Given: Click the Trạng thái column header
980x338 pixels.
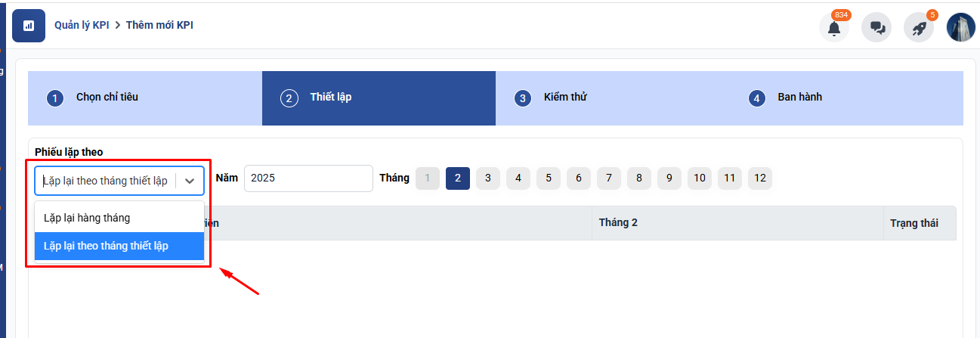Looking at the screenshot, I should 914,223.
